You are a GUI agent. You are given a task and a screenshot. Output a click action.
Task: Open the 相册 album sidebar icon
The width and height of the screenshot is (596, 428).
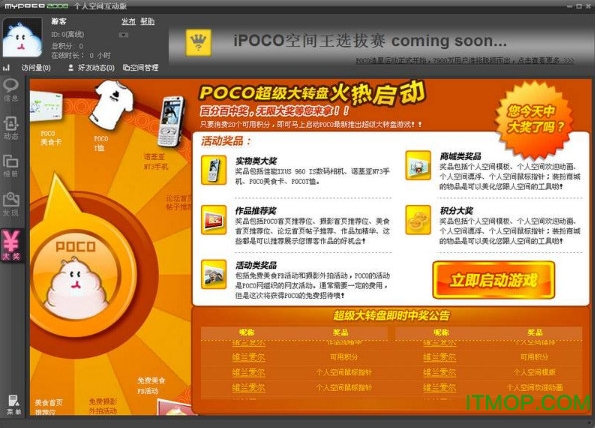pos(11,166)
